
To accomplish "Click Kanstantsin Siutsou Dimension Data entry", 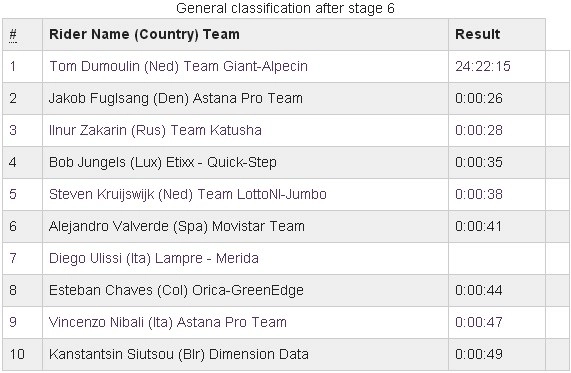I will (x=179, y=354).
